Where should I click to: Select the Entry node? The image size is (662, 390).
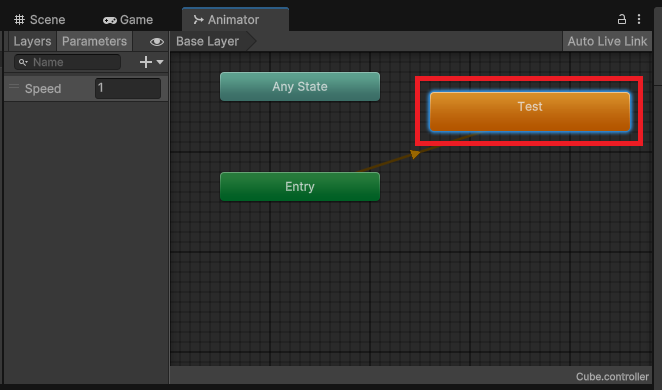pos(300,187)
